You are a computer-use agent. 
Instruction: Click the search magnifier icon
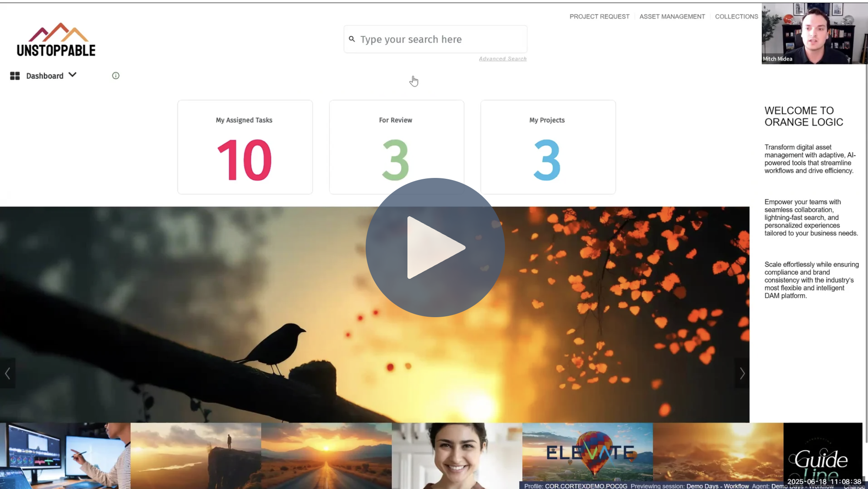(352, 39)
